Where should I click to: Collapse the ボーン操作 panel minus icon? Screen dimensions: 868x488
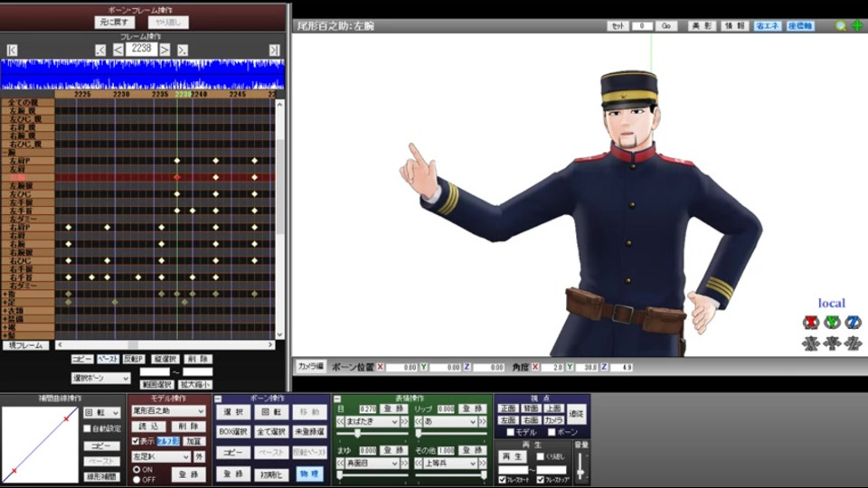(x=218, y=399)
